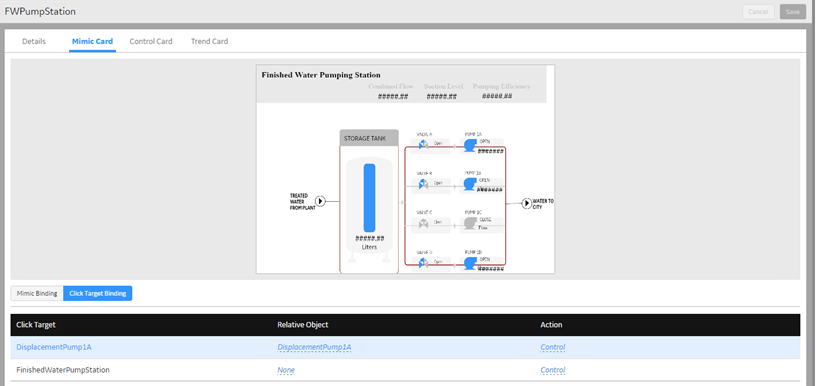Click the Valve D valve icon

coord(423,262)
